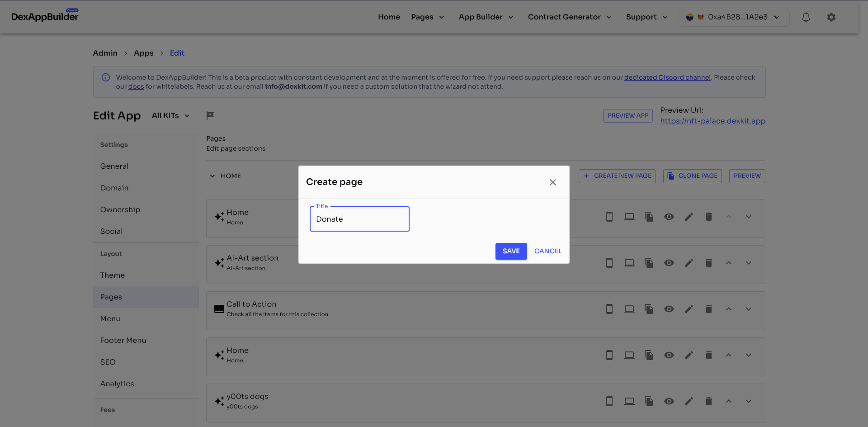This screenshot has height=427, width=868.
Task: Edit the Call to Action section
Action: click(689, 309)
